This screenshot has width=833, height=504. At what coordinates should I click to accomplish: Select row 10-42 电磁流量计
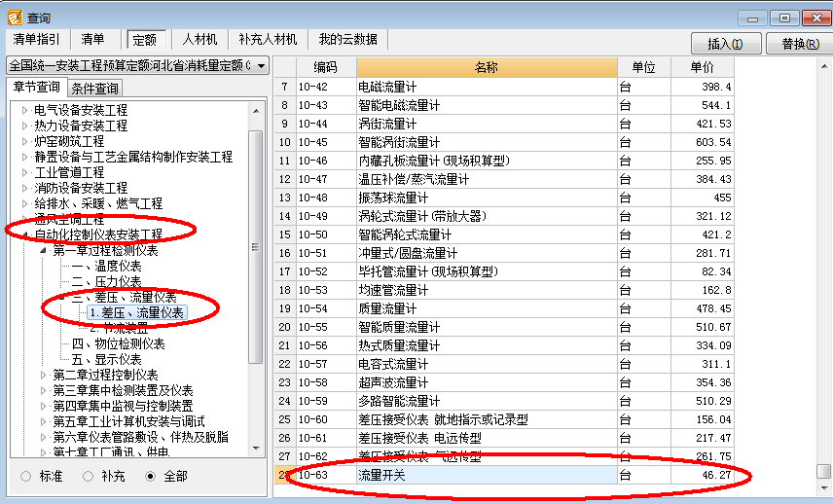[x=504, y=87]
